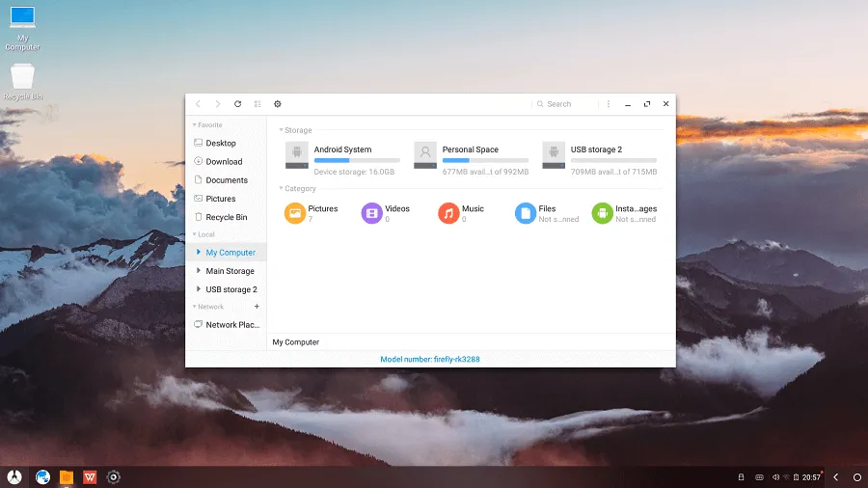Select Download in the sidebar
Viewport: 868px width, 488px height.
click(x=224, y=162)
